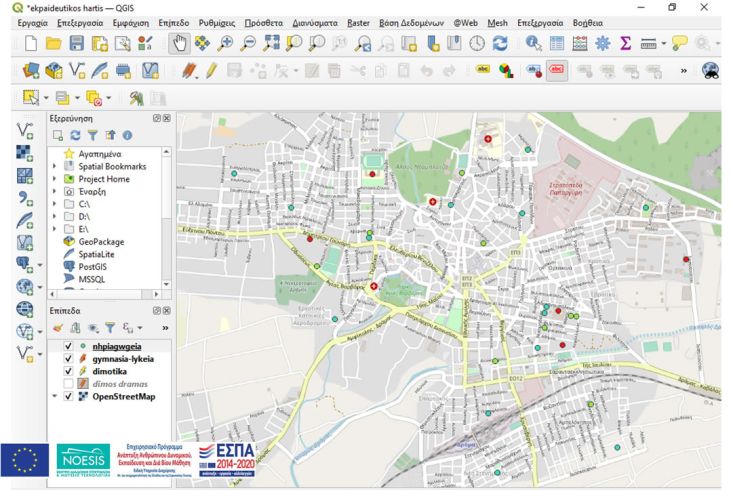Open the Statistical Summary sigma icon
The height and width of the screenshot is (490, 731).
pos(626,43)
